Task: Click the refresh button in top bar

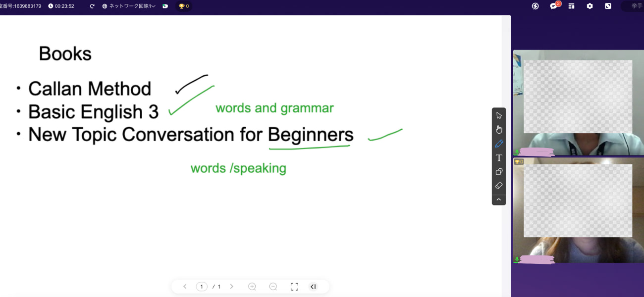Action: [x=92, y=6]
